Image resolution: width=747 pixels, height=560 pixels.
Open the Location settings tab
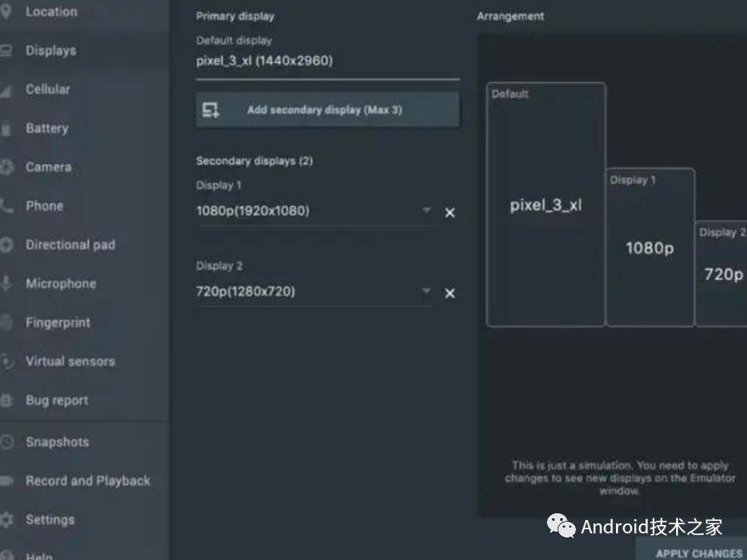(84, 12)
